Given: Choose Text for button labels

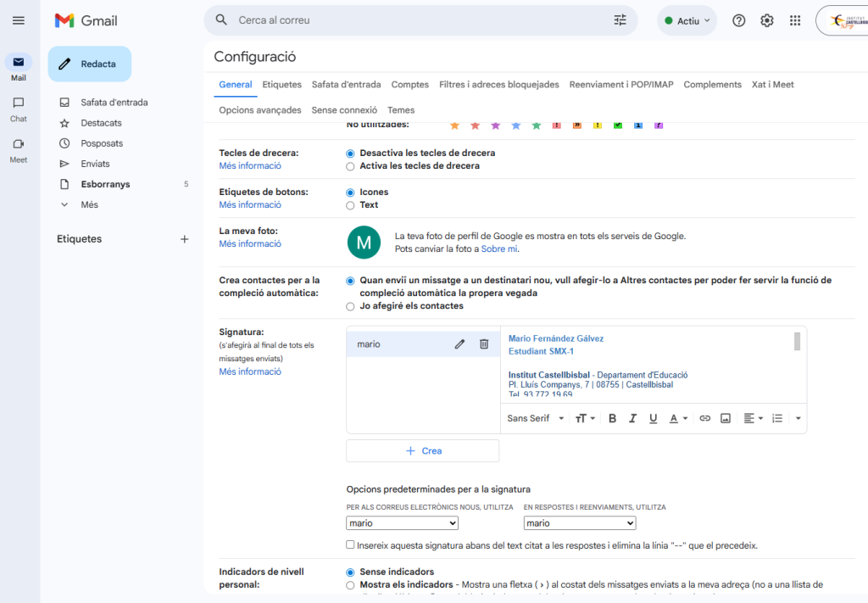Looking at the screenshot, I should 351,205.
